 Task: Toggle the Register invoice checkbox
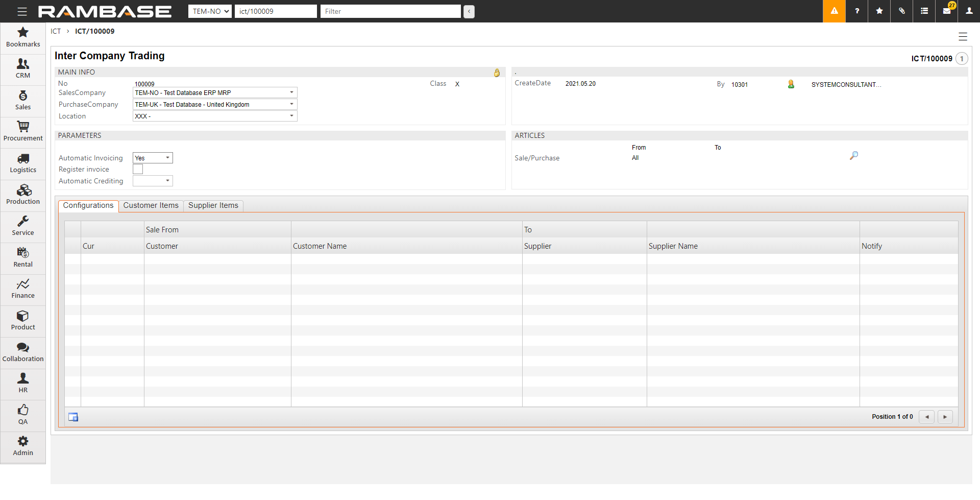click(x=138, y=169)
